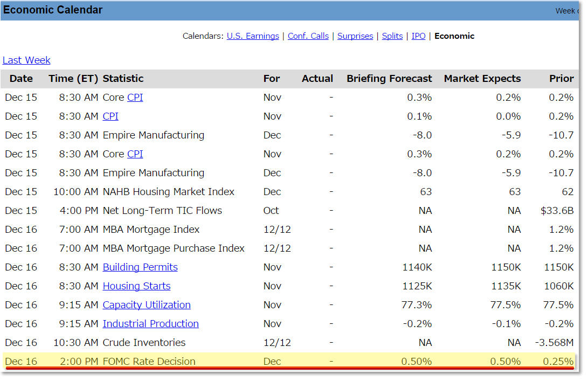Click the 4:00 PM time cell

pos(79,210)
